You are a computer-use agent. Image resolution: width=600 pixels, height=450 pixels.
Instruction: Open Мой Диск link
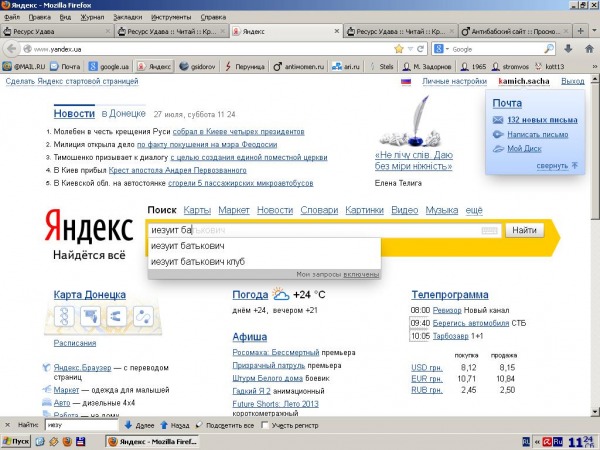click(524, 148)
